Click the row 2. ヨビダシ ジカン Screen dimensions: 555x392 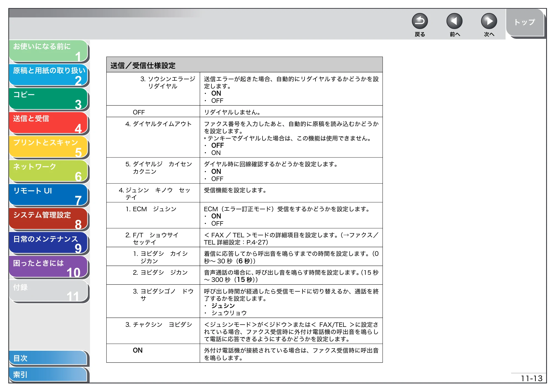tap(244, 276)
